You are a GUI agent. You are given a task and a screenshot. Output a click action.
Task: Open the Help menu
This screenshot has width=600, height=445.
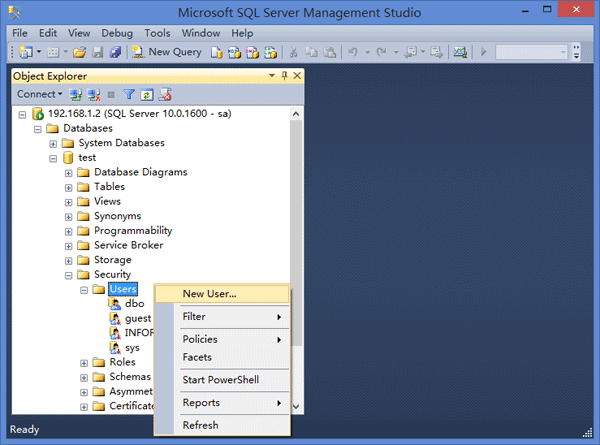tap(242, 33)
